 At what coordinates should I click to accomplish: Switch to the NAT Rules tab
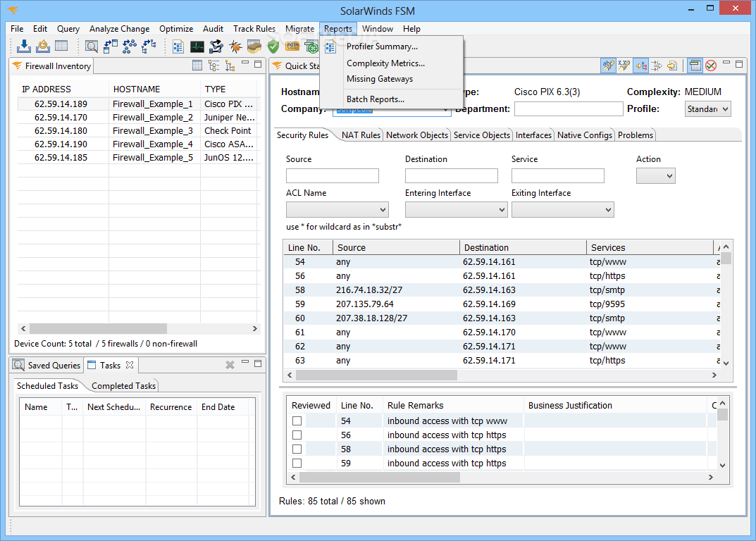[x=361, y=135]
